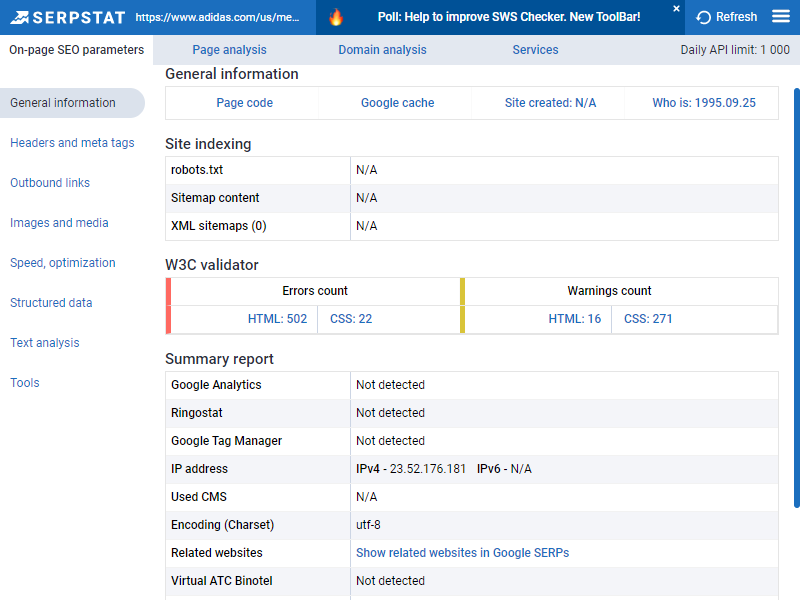Click Show related websites in Google SERPs

point(462,553)
